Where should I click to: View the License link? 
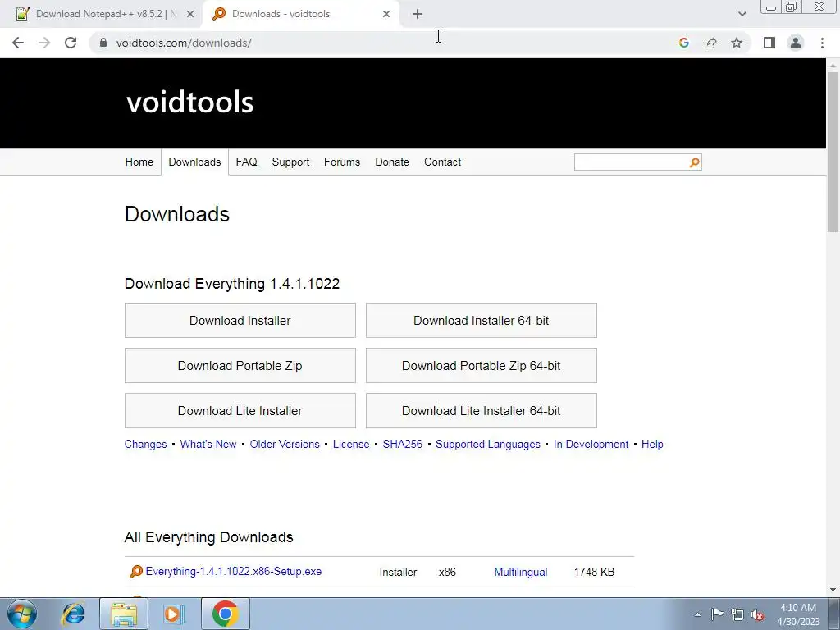(351, 444)
